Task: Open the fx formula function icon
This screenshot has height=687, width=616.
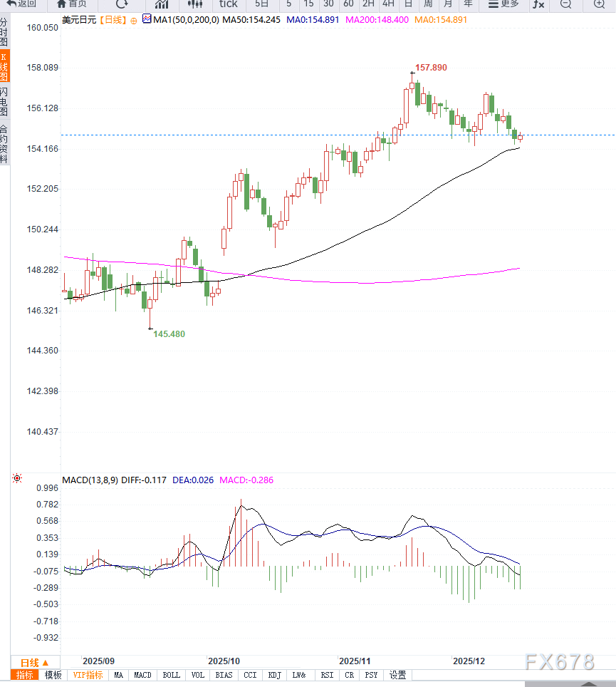Action: click(x=538, y=4)
